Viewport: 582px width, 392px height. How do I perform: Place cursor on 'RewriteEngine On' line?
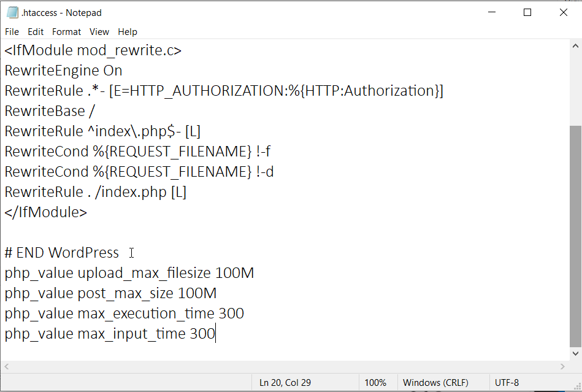(x=63, y=71)
